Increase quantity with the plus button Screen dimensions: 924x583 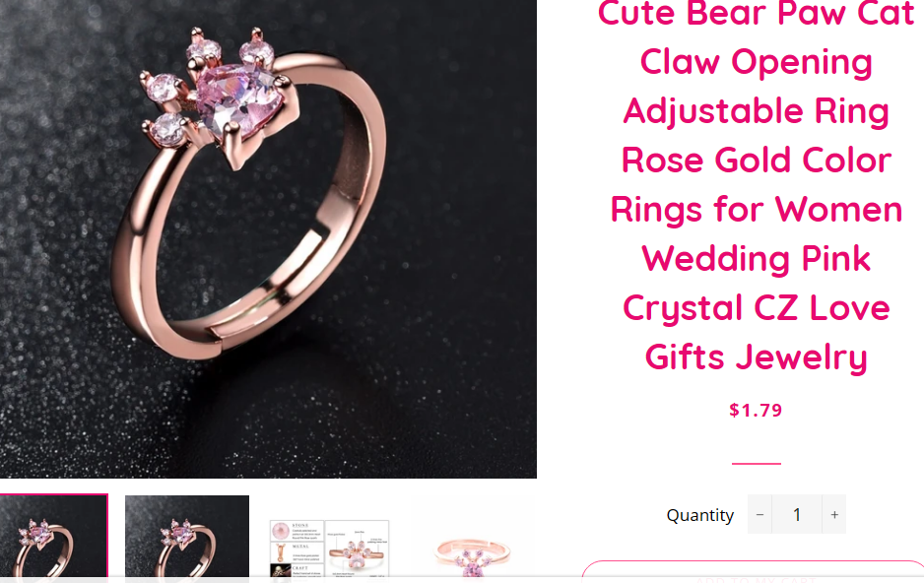point(833,514)
